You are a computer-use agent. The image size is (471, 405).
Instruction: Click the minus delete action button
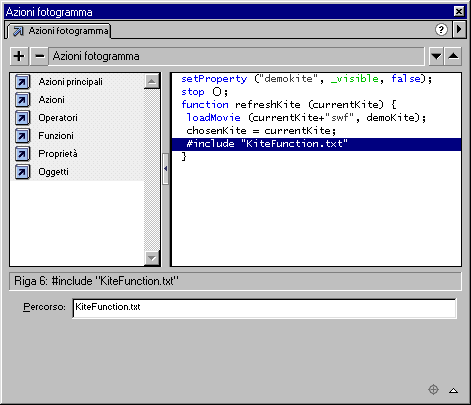pyautogui.click(x=39, y=56)
